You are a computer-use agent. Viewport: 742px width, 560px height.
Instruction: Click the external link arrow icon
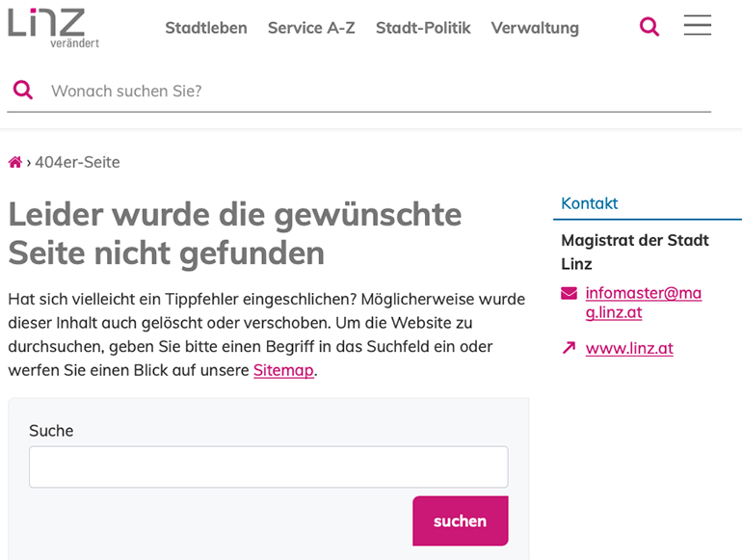[x=569, y=348]
